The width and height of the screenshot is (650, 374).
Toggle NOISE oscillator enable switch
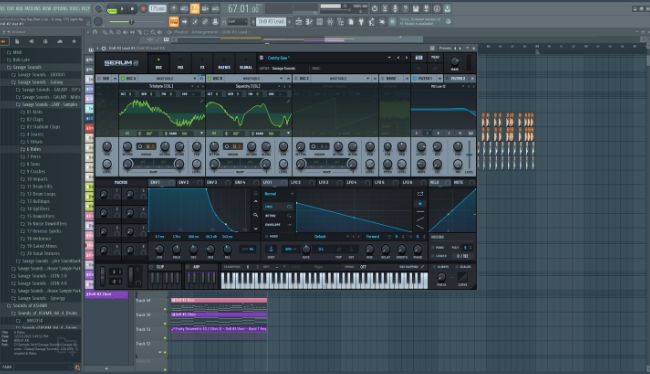tap(383, 78)
